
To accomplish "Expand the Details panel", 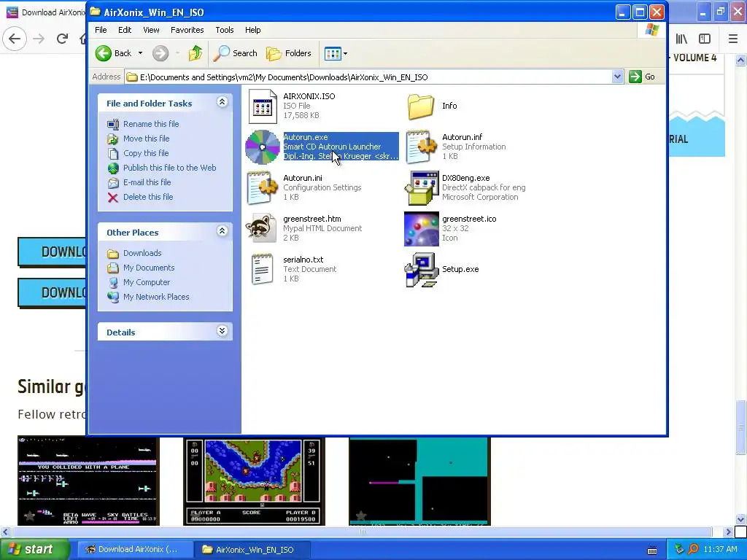I will click(x=222, y=331).
